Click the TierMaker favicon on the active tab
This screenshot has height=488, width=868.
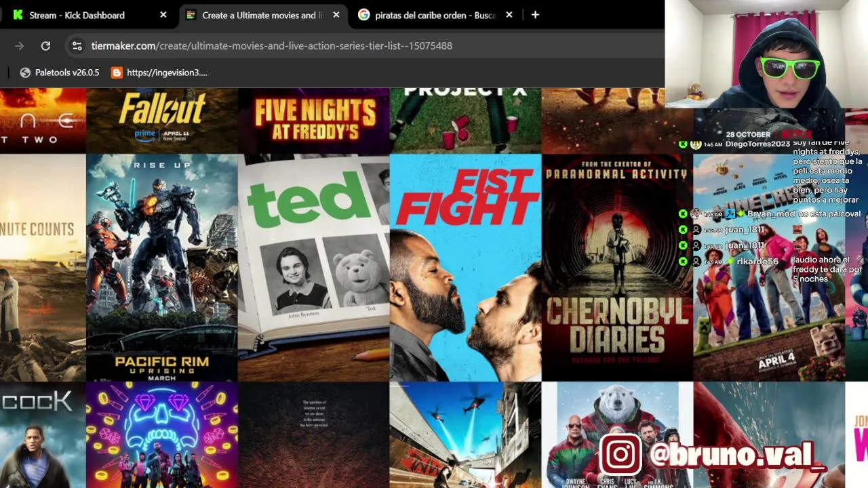point(191,15)
